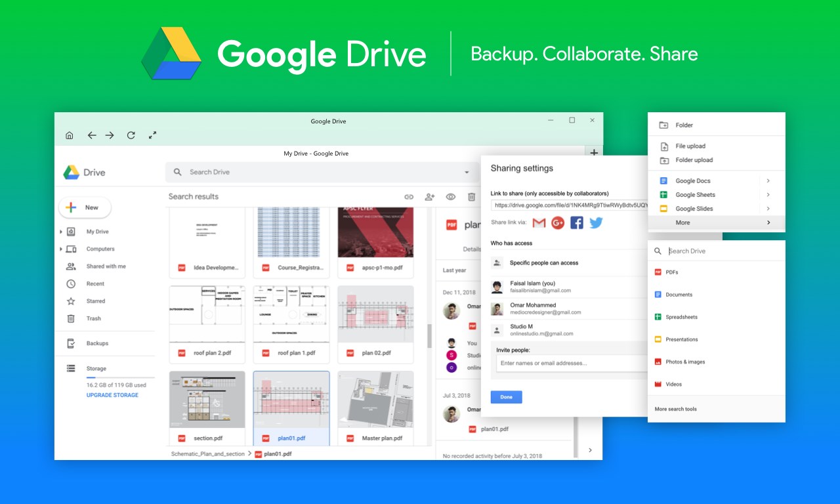Select the Master plan.pdf thumbnail
Viewport: 840px width, 504px height.
coord(375,408)
